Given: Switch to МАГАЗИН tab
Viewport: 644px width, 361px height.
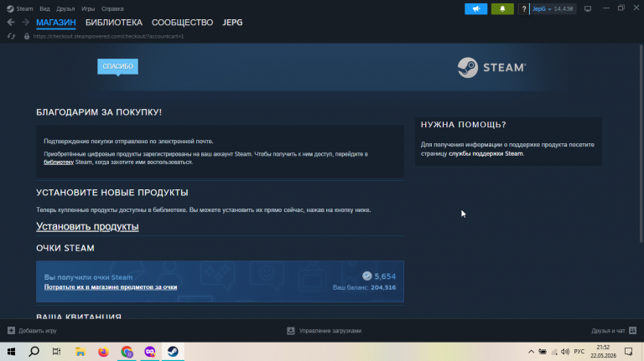Looking at the screenshot, I should pos(56,23).
